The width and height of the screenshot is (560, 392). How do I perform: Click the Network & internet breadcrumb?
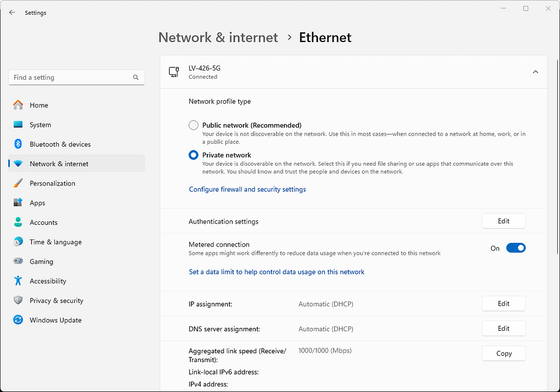pos(218,37)
